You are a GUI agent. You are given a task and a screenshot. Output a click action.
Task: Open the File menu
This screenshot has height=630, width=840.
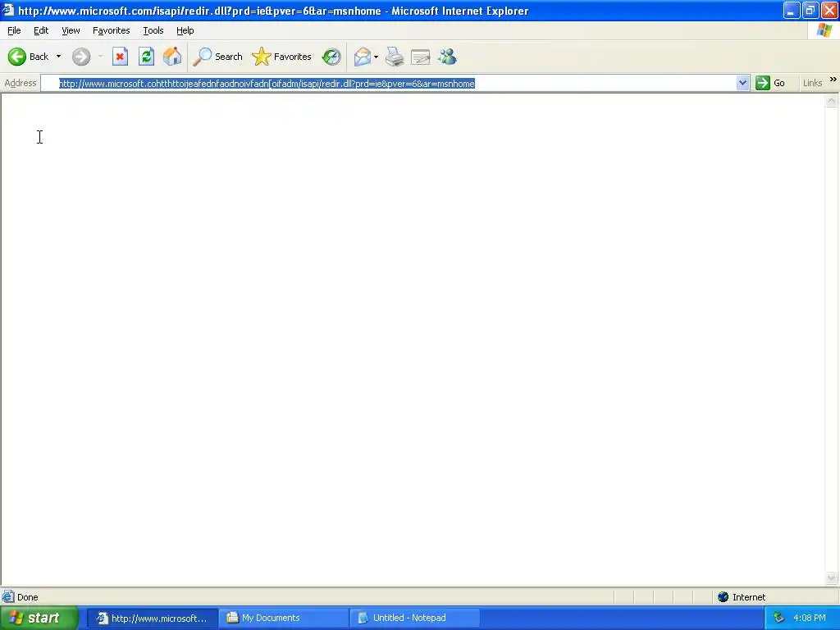click(x=14, y=30)
